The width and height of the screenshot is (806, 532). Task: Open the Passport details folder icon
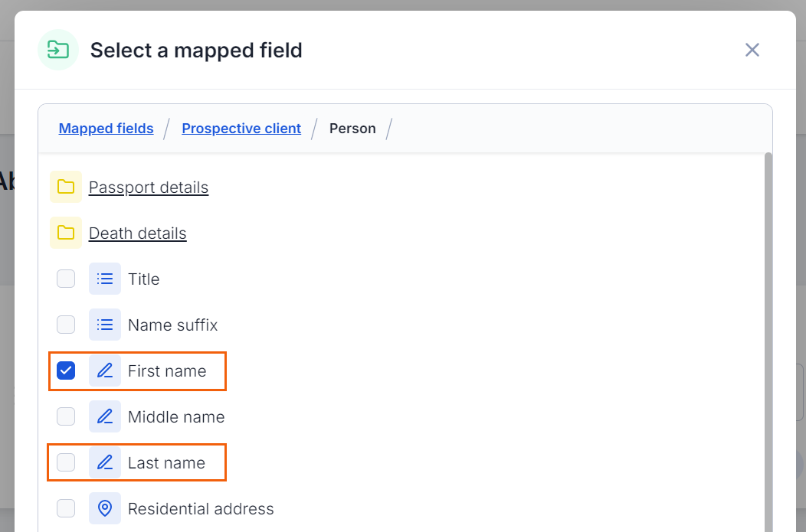[x=66, y=187]
